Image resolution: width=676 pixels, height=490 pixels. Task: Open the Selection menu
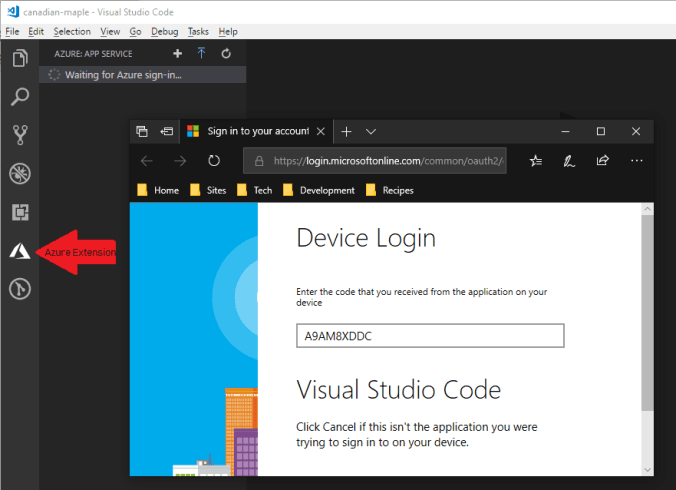tap(72, 31)
